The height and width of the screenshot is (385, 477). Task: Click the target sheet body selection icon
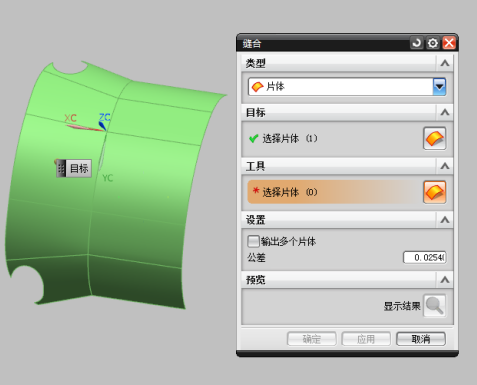click(435, 138)
